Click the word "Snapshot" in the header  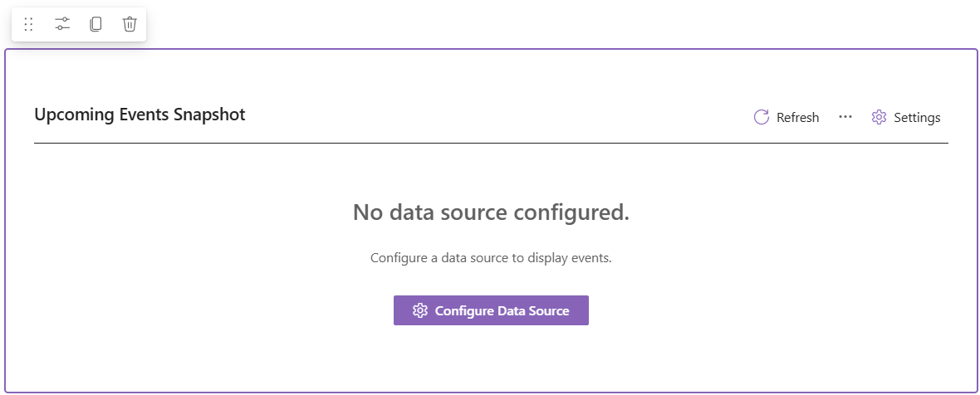pyautogui.click(x=209, y=115)
